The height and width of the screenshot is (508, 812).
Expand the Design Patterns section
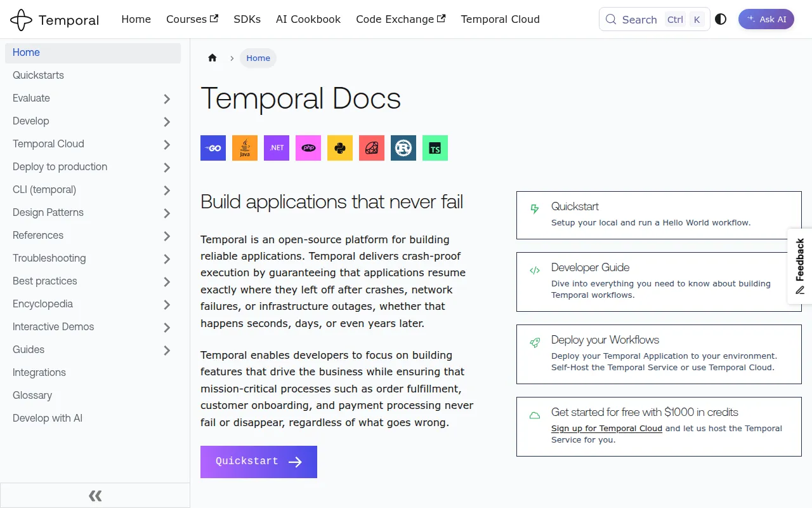167,213
